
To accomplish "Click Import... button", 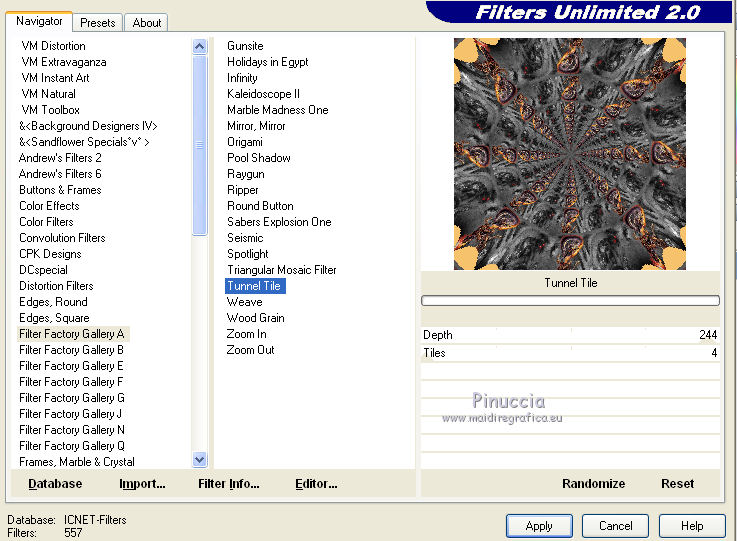I will [142, 484].
